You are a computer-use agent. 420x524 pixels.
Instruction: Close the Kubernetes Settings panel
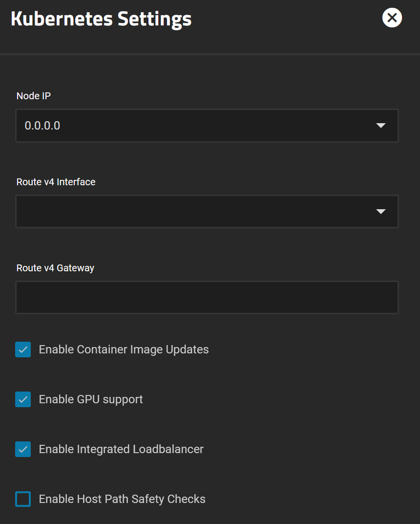pyautogui.click(x=392, y=18)
